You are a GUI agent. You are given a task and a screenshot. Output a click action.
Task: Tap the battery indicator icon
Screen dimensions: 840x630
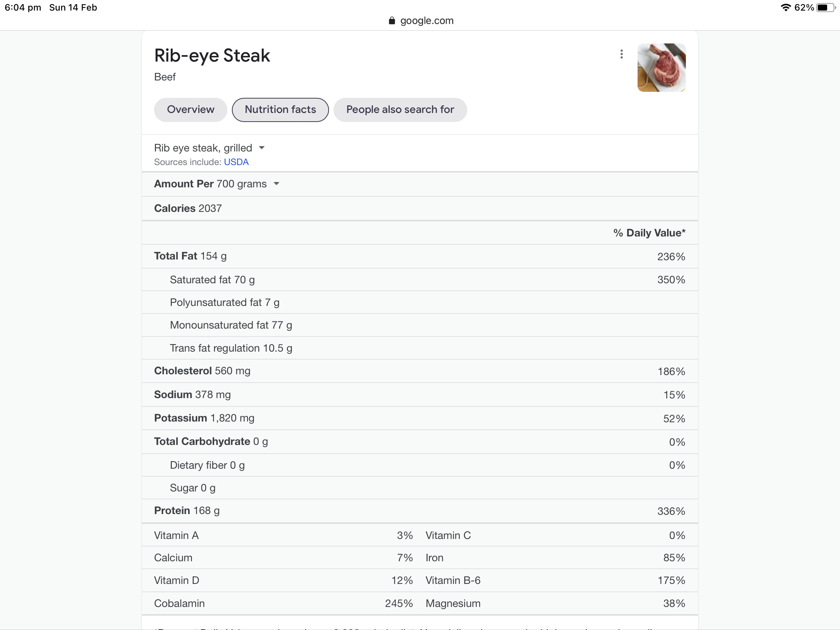[x=826, y=8]
